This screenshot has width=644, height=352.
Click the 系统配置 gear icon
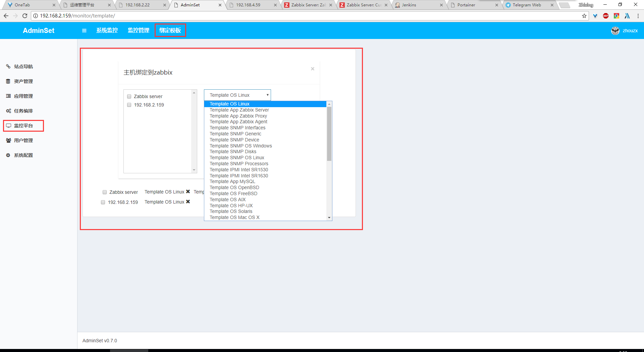8,155
